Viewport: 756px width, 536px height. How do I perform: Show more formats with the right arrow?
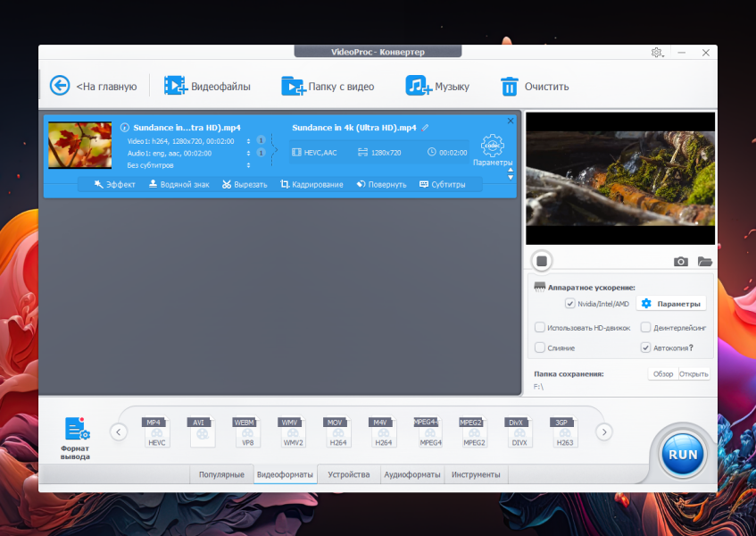pyautogui.click(x=604, y=431)
